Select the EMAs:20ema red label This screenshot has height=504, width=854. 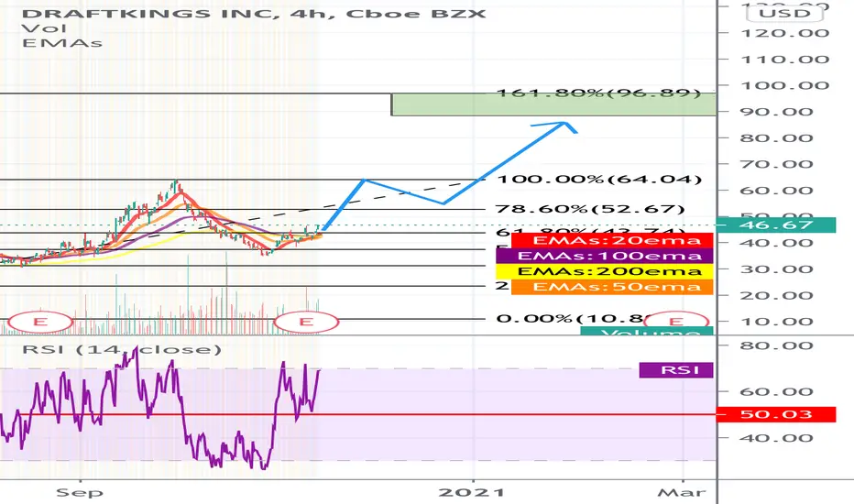point(612,240)
